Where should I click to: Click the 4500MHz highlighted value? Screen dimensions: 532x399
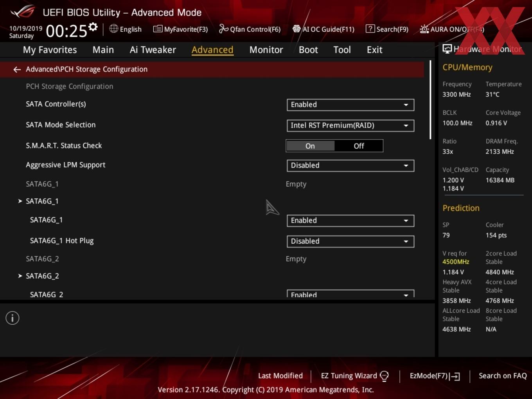[x=456, y=262]
